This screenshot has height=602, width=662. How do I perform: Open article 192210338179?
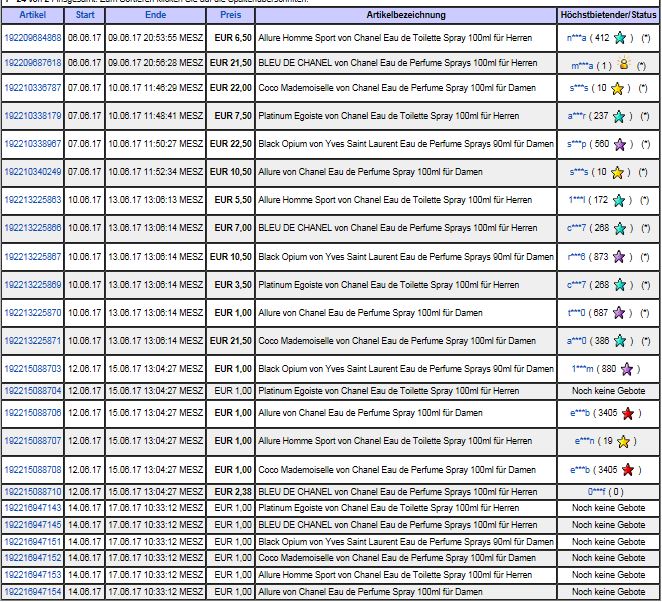pos(33,116)
